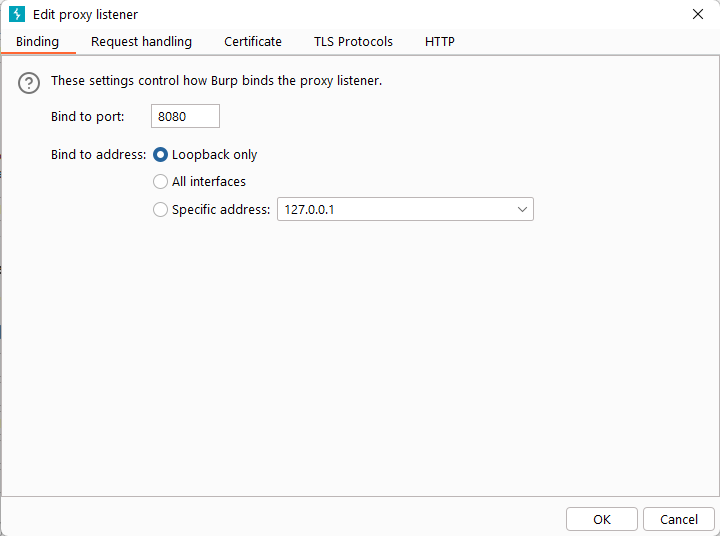Switch to the Request handling tab
Viewport: 720px width, 536px height.
pos(141,42)
